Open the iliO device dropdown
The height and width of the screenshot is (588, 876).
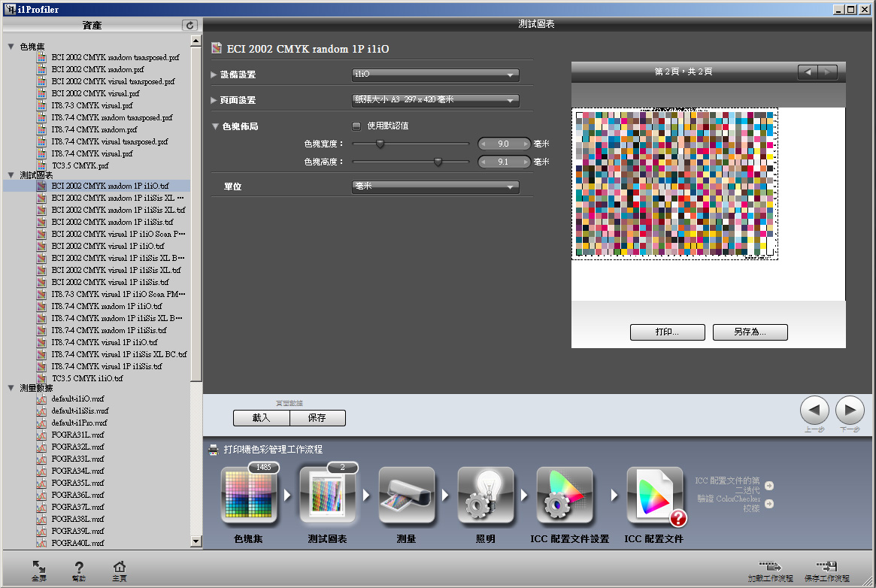(x=435, y=74)
